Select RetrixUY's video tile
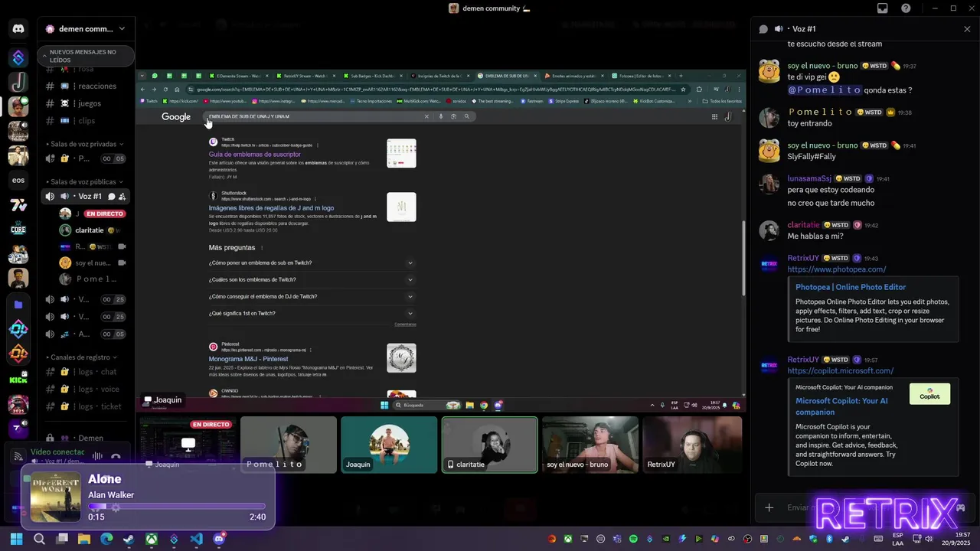 pyautogui.click(x=692, y=445)
